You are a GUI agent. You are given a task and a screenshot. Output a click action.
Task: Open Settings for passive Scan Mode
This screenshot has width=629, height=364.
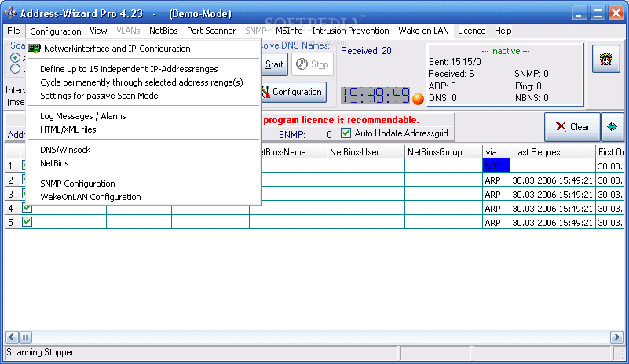(x=143, y=96)
